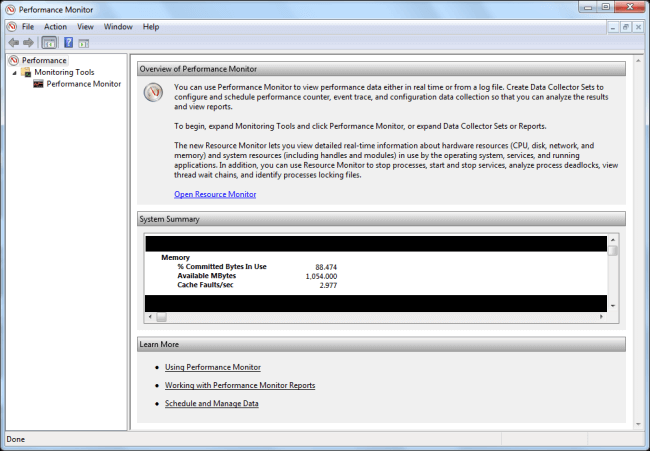Click the menu bar system icon beside File

12,27
